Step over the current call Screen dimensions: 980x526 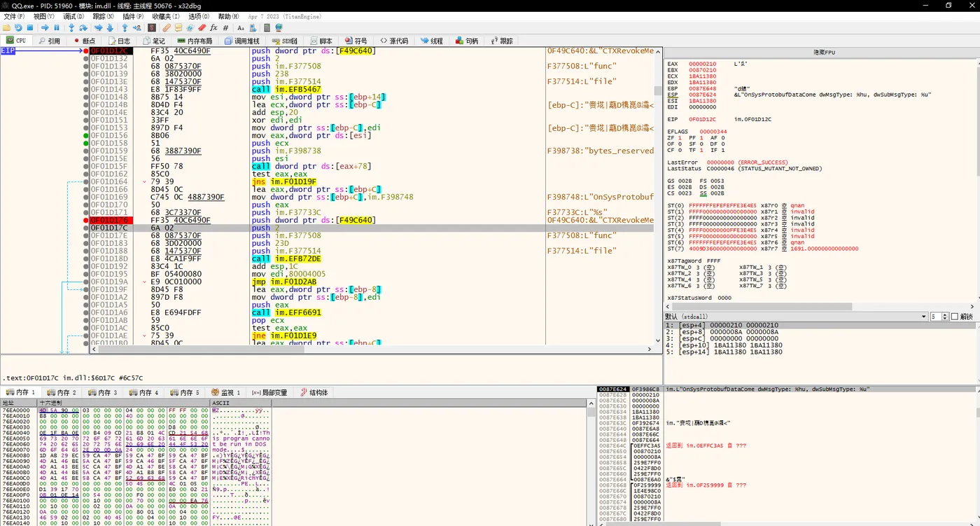[x=83, y=28]
